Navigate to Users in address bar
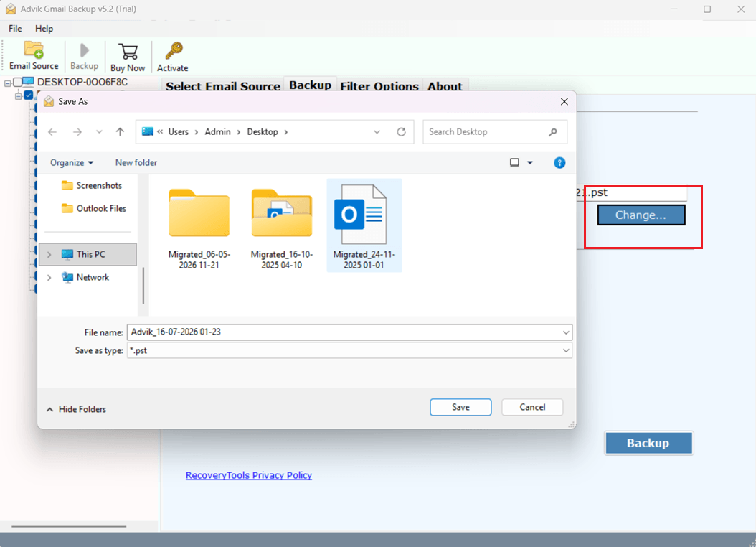 [x=179, y=131]
